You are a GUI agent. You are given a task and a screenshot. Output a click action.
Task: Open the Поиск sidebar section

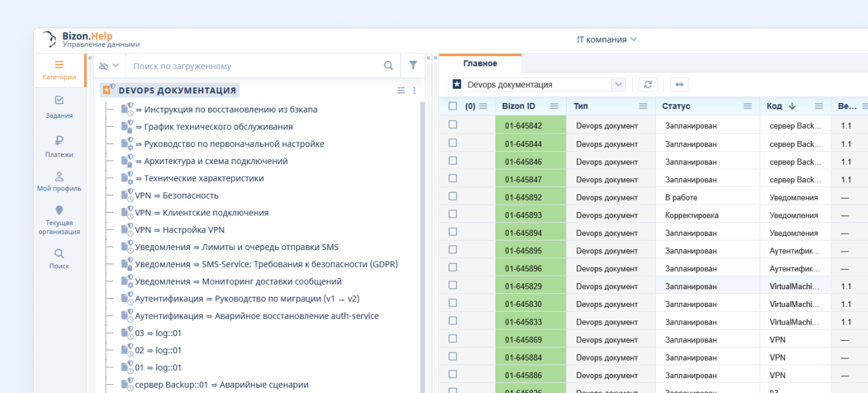[59, 259]
